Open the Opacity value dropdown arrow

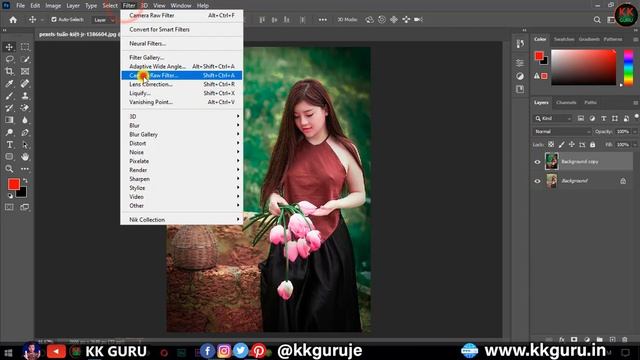click(635, 131)
